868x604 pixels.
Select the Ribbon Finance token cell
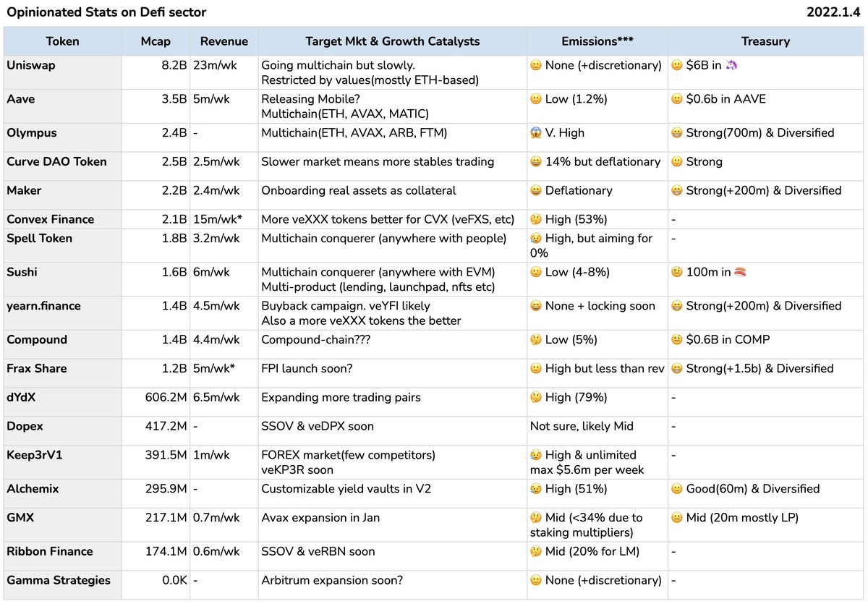click(x=62, y=556)
